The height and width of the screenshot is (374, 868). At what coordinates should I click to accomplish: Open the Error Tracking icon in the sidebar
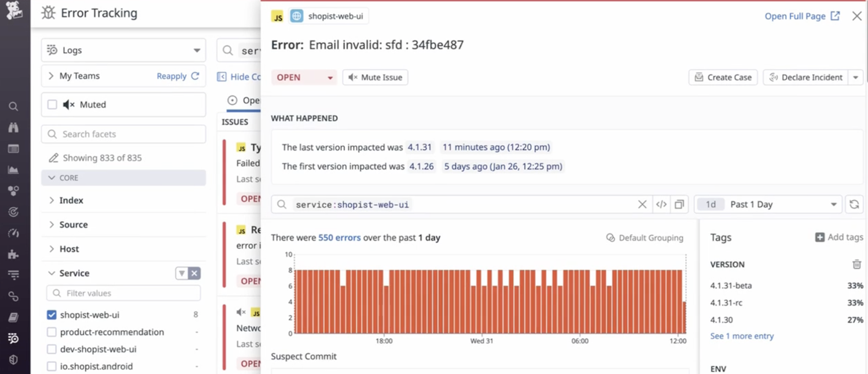click(13, 339)
